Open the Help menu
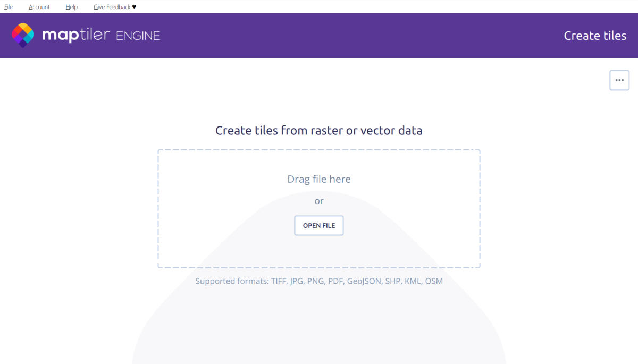This screenshot has height=364, width=638. [71, 6]
